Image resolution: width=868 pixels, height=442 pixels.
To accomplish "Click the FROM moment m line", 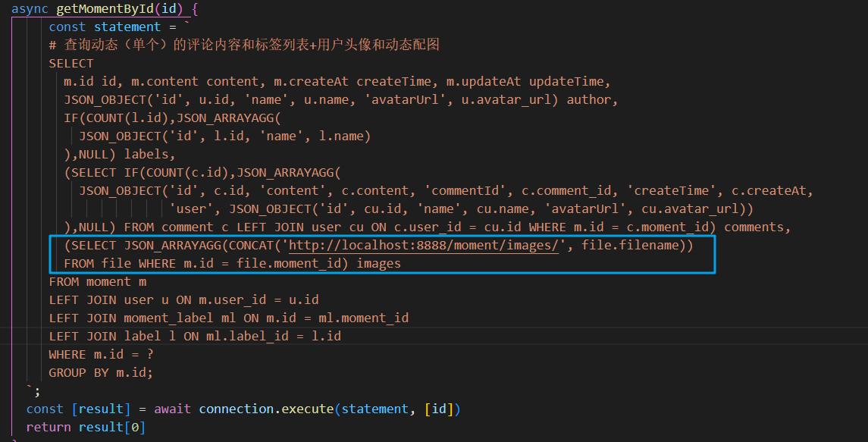I will [x=98, y=282].
